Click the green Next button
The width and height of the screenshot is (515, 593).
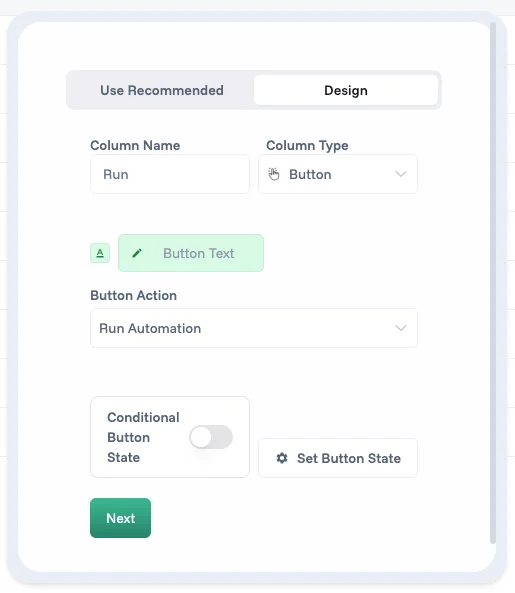pos(120,518)
